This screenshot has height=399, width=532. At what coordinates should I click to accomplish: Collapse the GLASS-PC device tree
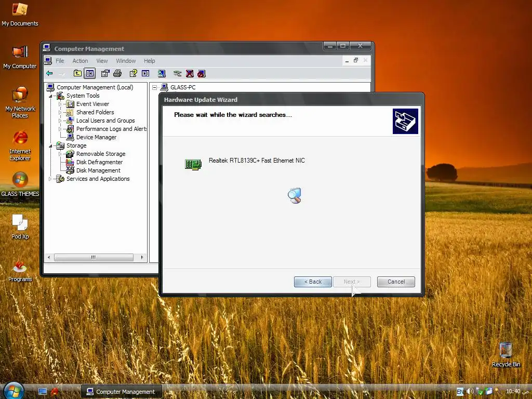(155, 87)
